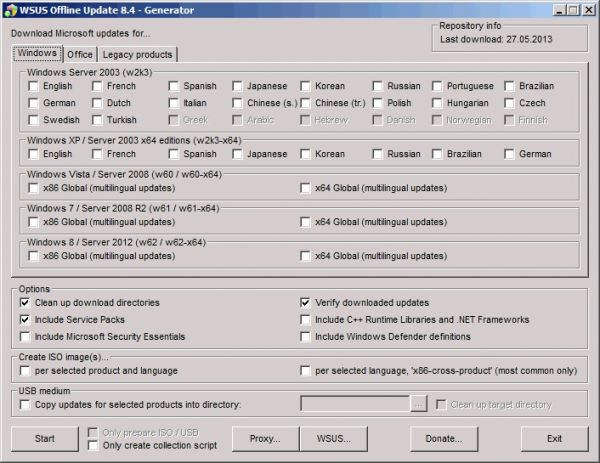The height and width of the screenshot is (463, 600).
Task: Select Chinese (tr.) checkbox
Action: 305,103
